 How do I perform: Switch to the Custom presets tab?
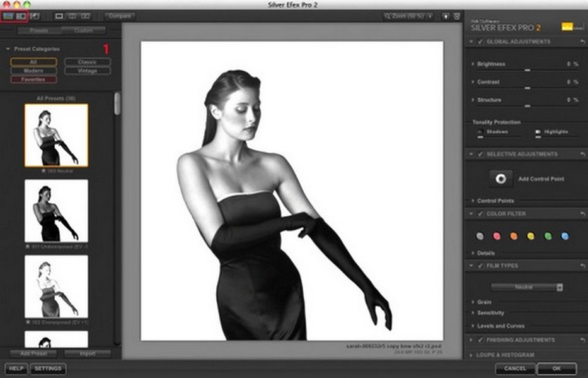tap(84, 30)
